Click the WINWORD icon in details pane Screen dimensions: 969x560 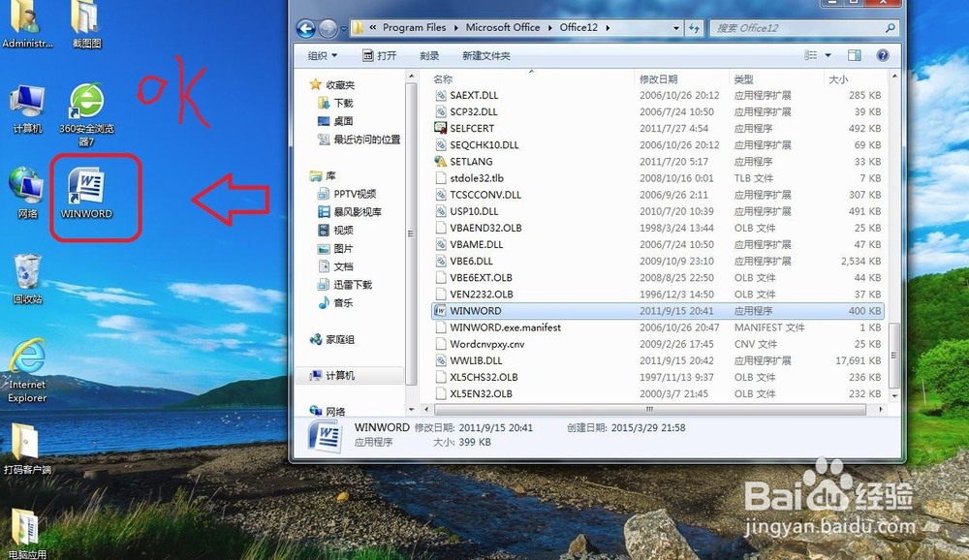(x=324, y=435)
